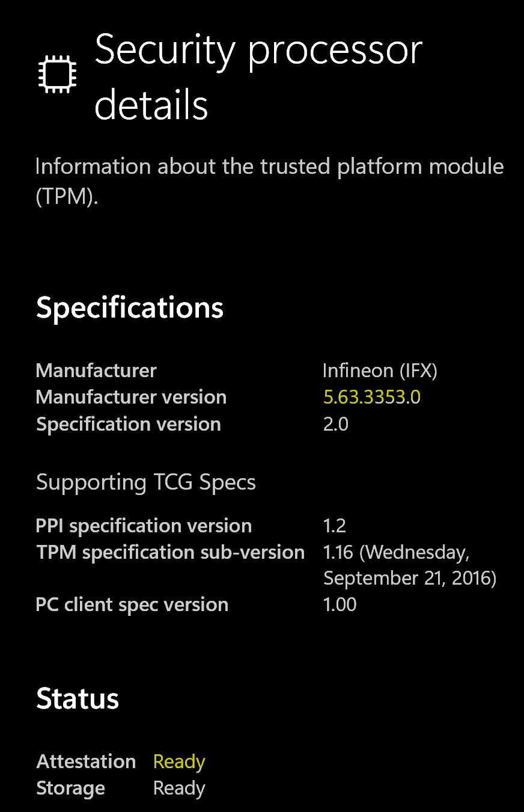Click the Storage Ready status value
The height and width of the screenshot is (812, 524).
pyautogui.click(x=178, y=788)
